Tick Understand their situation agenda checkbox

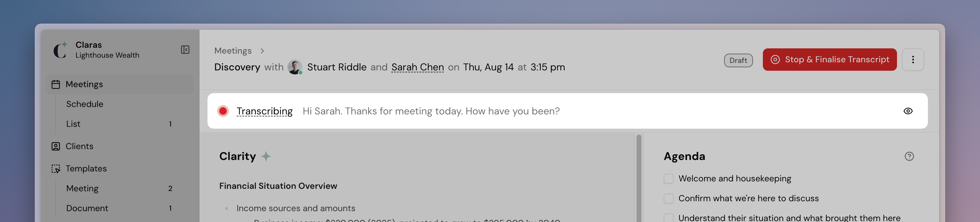pyautogui.click(x=668, y=218)
